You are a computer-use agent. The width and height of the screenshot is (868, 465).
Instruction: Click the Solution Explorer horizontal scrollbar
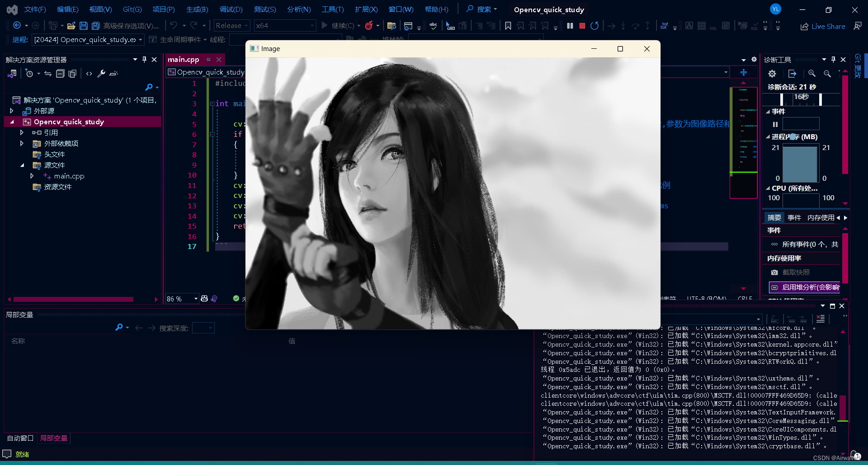pyautogui.click(x=73, y=299)
